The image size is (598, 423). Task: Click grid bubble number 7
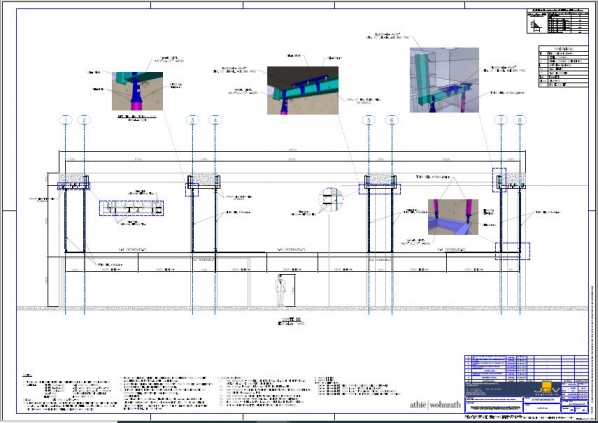click(501, 120)
